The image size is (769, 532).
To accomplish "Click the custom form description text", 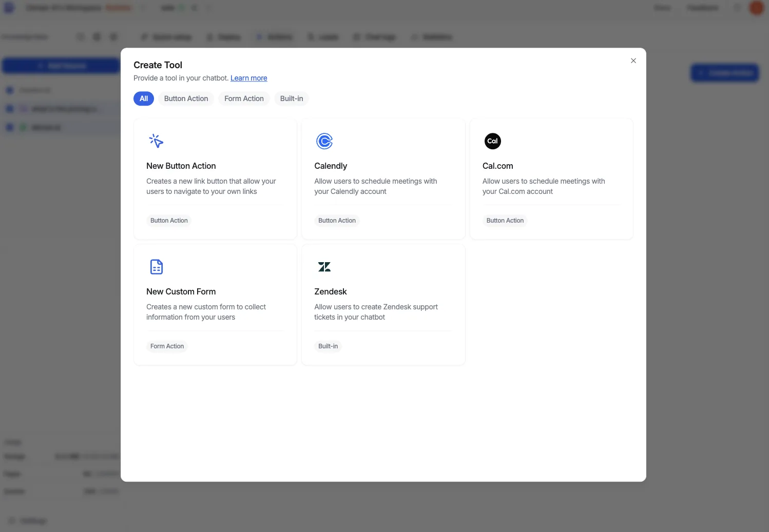I will (206, 312).
